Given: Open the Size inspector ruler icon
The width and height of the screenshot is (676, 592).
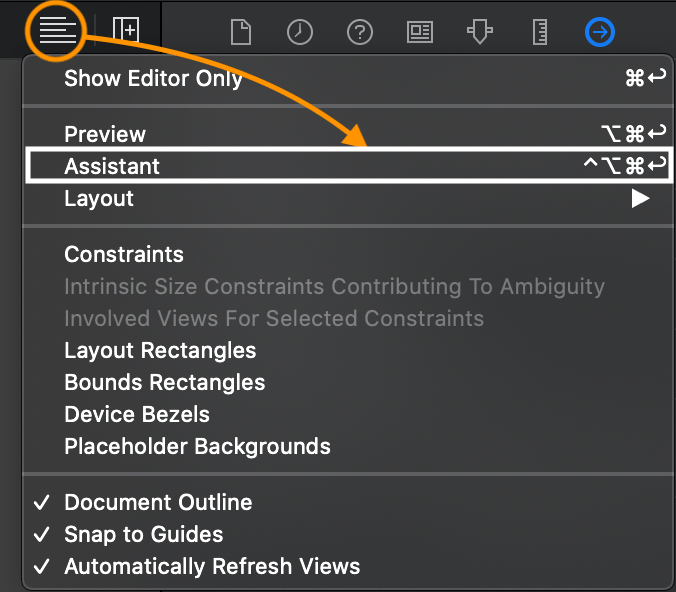Looking at the screenshot, I should [540, 32].
